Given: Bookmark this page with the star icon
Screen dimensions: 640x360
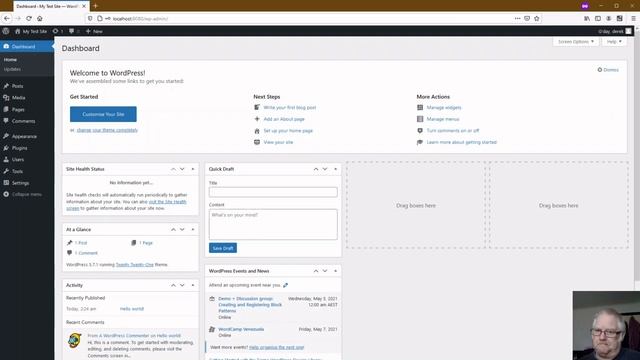Looking at the screenshot, I should pyautogui.click(x=537, y=18).
